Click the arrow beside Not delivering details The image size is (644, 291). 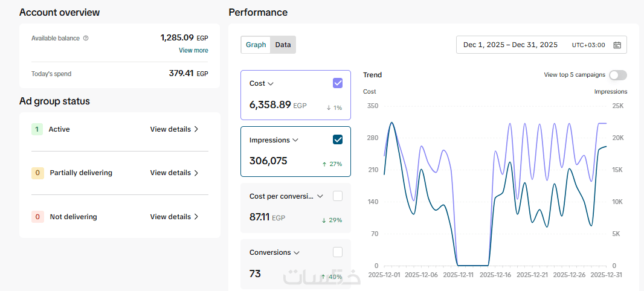point(196,217)
